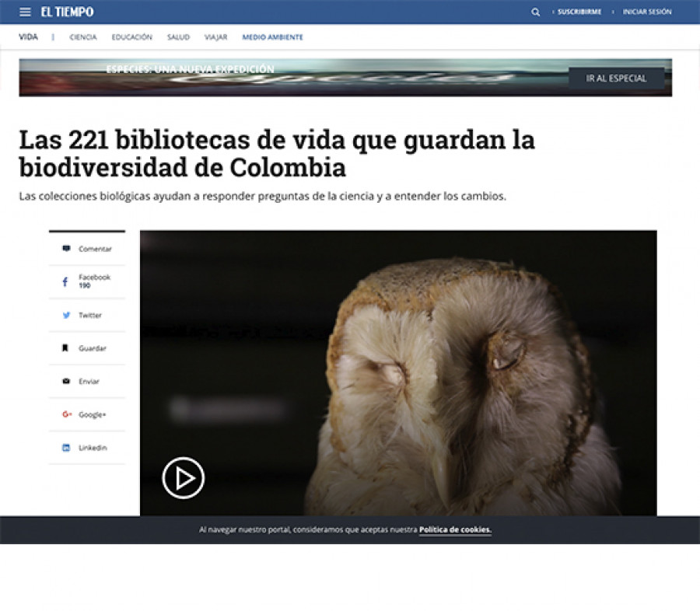This screenshot has height=611, width=700.
Task: Go to the VIAJAR section
Action: click(215, 37)
